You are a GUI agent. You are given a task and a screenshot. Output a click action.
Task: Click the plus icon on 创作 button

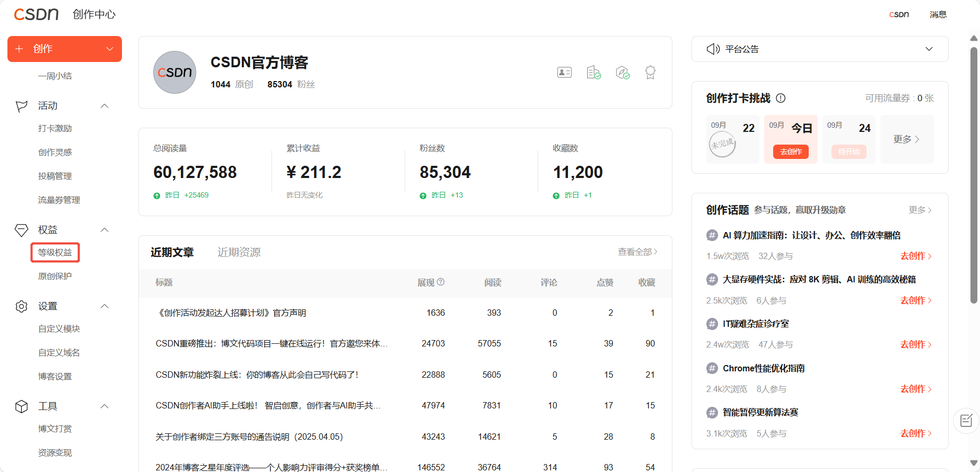pyautogui.click(x=19, y=49)
